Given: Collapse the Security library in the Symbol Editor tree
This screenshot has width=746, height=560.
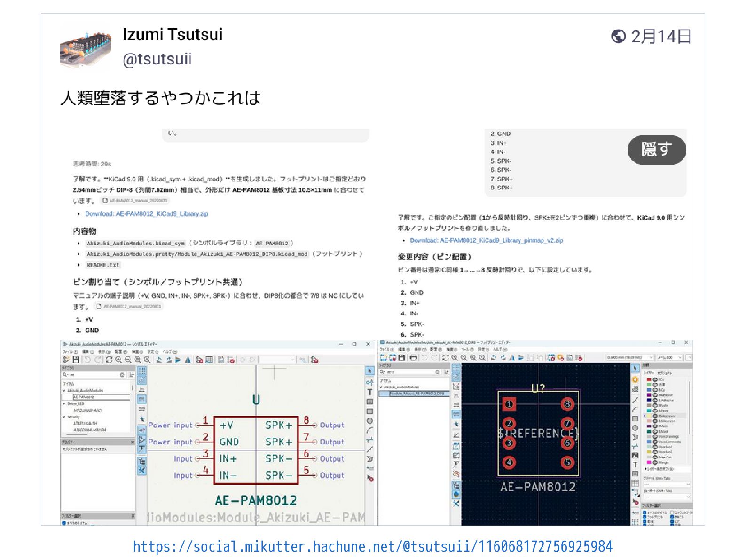Looking at the screenshot, I should coord(64,417).
